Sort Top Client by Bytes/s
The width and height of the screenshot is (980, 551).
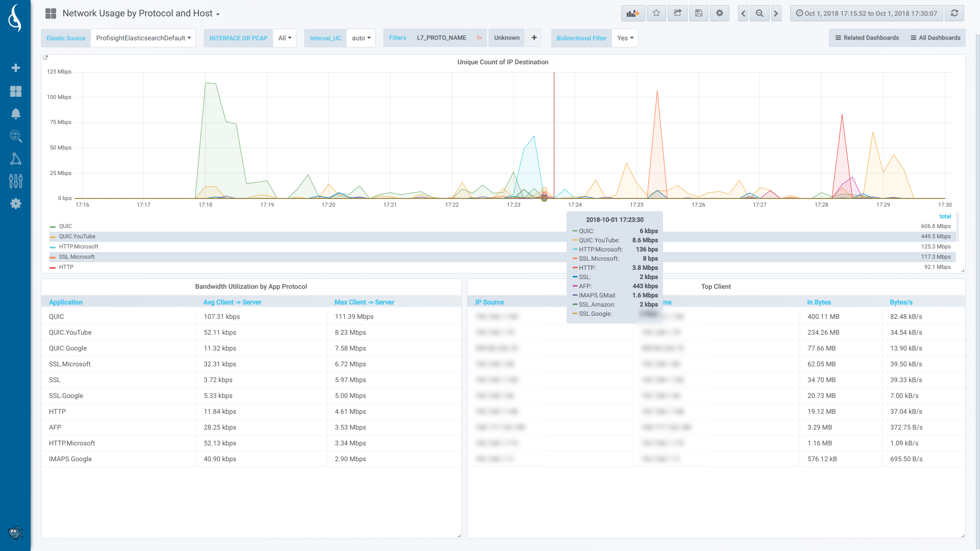click(x=901, y=303)
